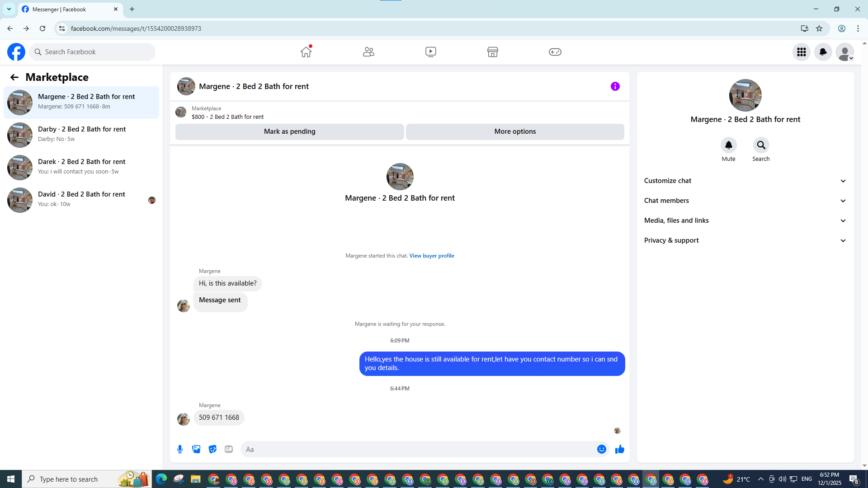Open the Facebook menu grid icon
This screenshot has width=868, height=488.
point(802,52)
